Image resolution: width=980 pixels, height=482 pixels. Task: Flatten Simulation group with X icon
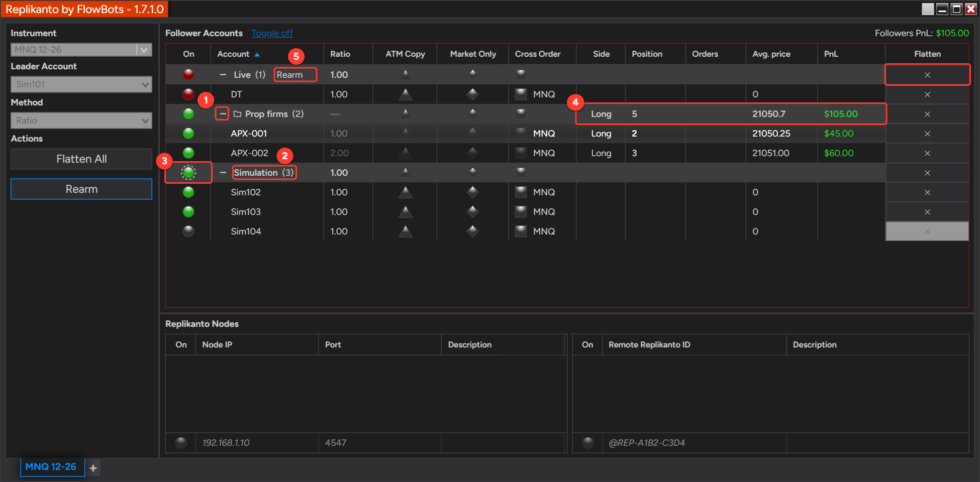pyautogui.click(x=927, y=173)
